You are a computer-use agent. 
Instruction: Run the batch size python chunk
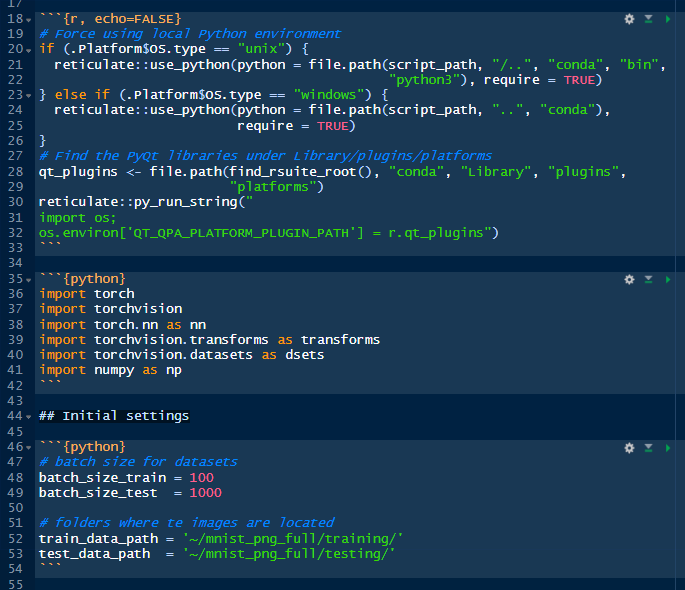pos(667,448)
